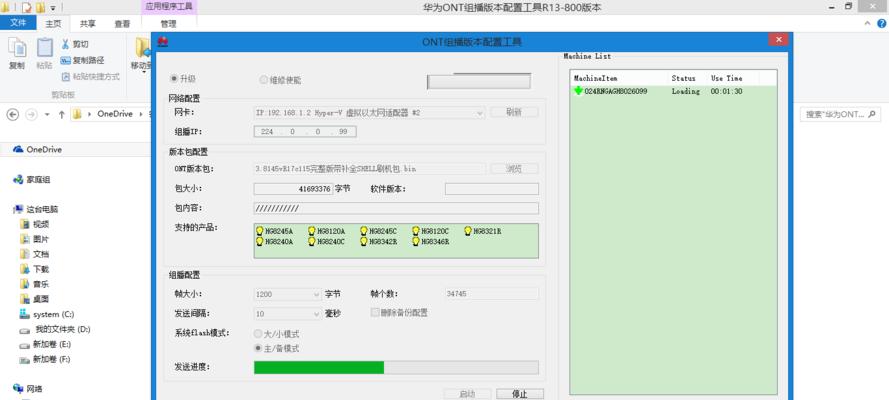Click the HG8346R light bulb icon
This screenshot has width=889, height=400.
(x=416, y=241)
